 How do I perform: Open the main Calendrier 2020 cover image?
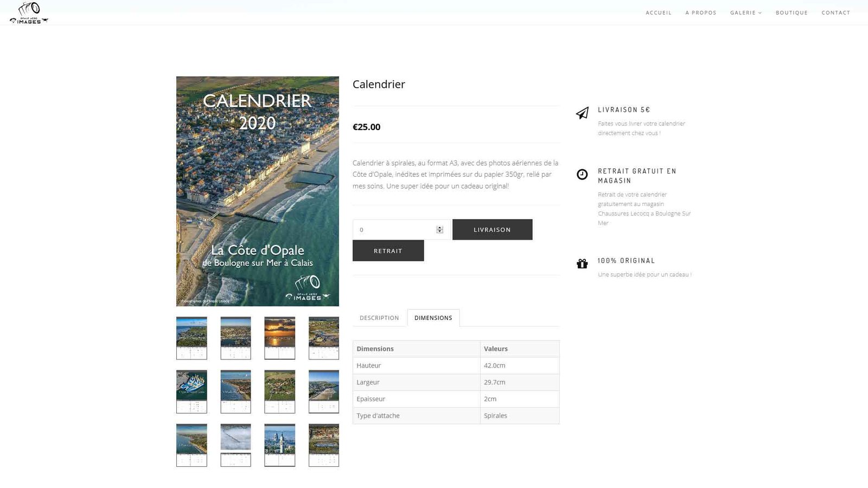coord(258,191)
